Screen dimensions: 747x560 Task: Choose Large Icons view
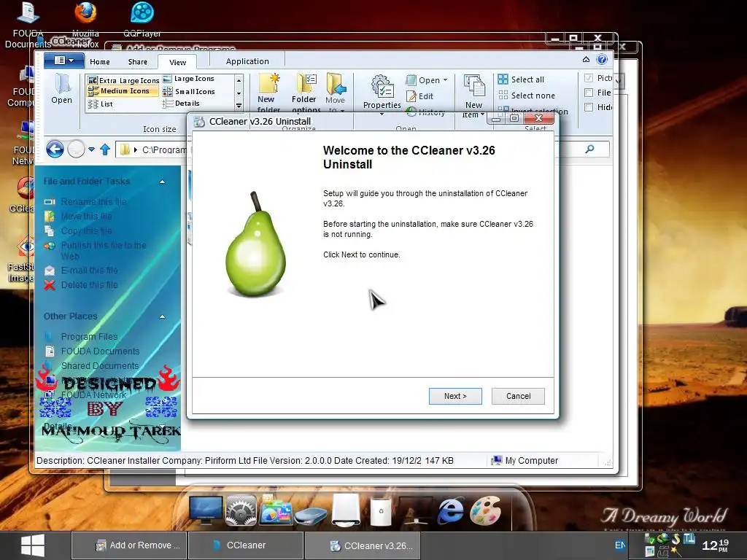(x=189, y=79)
